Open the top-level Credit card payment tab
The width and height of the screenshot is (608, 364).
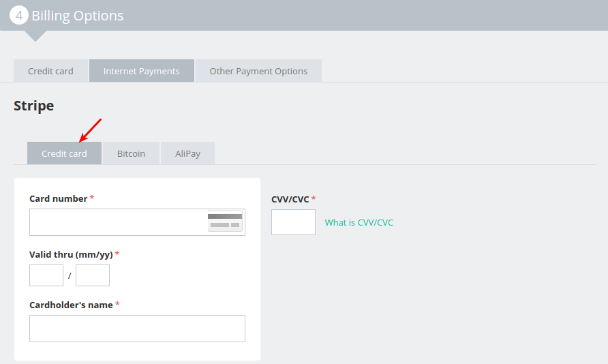click(x=50, y=71)
